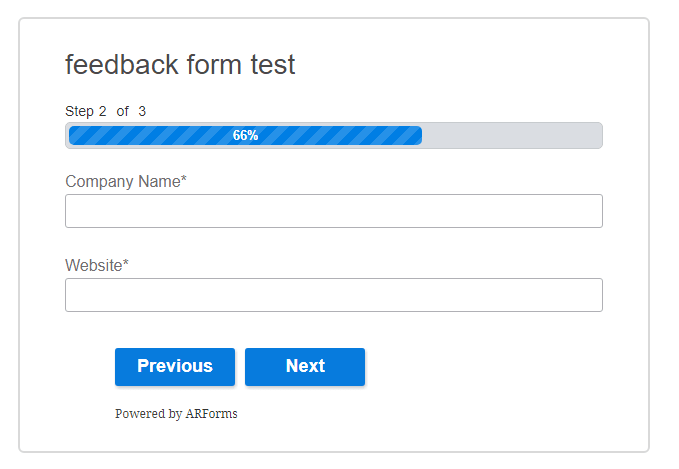679x469 pixels.
Task: Focus the Company Name input field
Action: (333, 211)
